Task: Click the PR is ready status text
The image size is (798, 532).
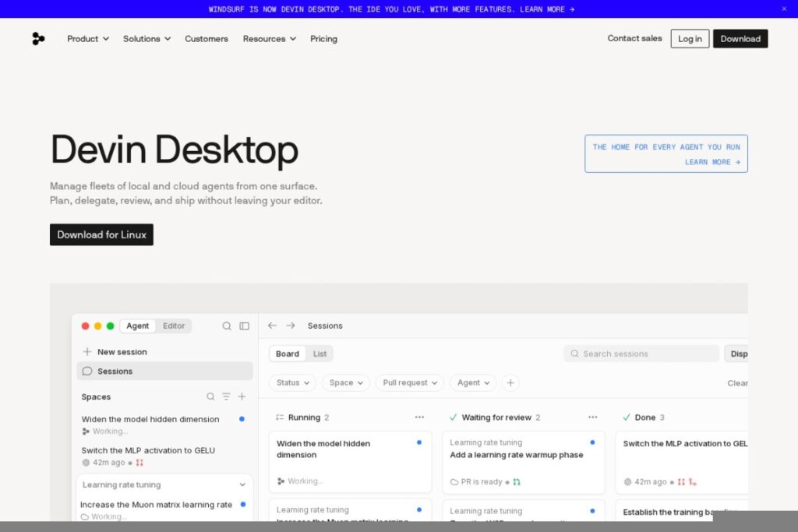Action: pyautogui.click(x=482, y=481)
